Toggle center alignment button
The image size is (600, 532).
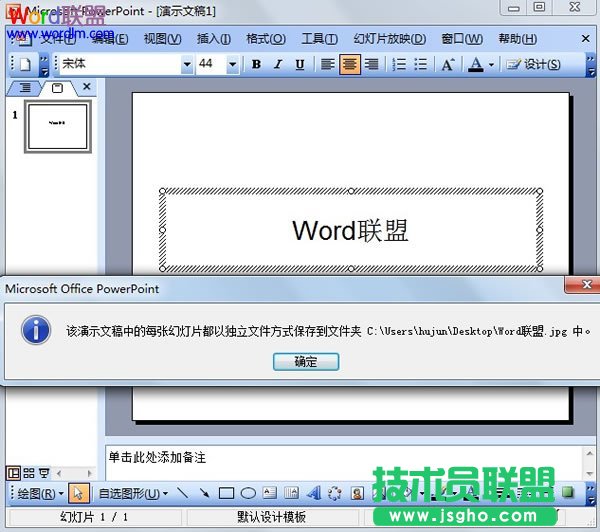point(349,64)
